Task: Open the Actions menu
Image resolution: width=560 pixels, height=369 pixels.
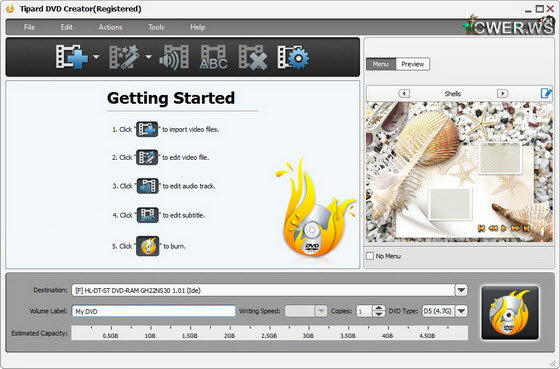Action: (110, 27)
